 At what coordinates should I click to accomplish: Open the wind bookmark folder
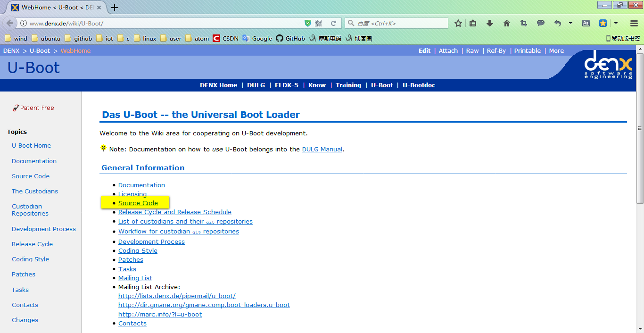click(16, 38)
